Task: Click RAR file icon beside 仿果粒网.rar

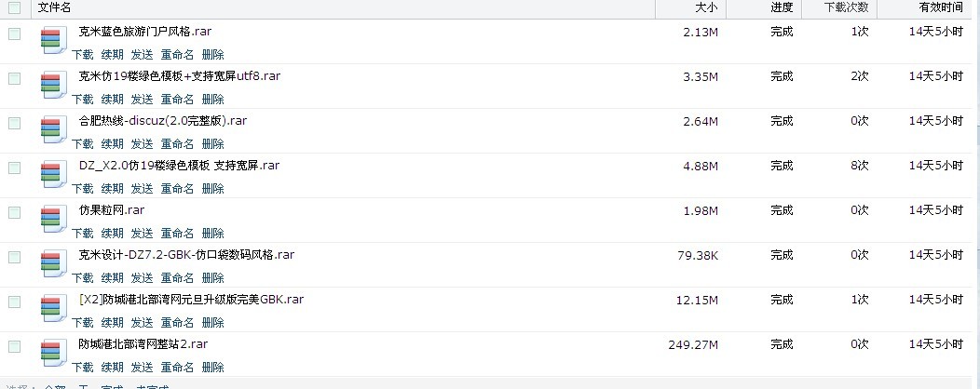Action: click(52, 220)
